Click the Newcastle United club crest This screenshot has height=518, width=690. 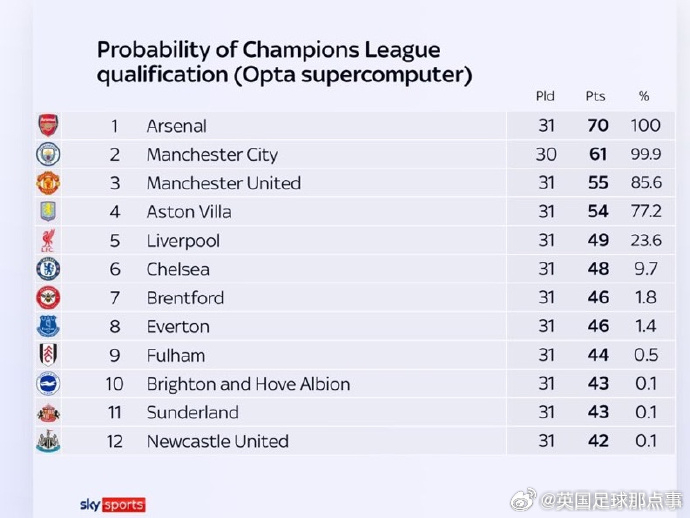48,441
